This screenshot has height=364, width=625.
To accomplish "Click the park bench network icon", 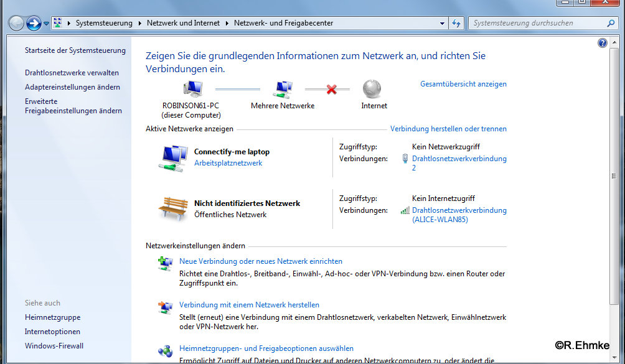I will point(172,208).
